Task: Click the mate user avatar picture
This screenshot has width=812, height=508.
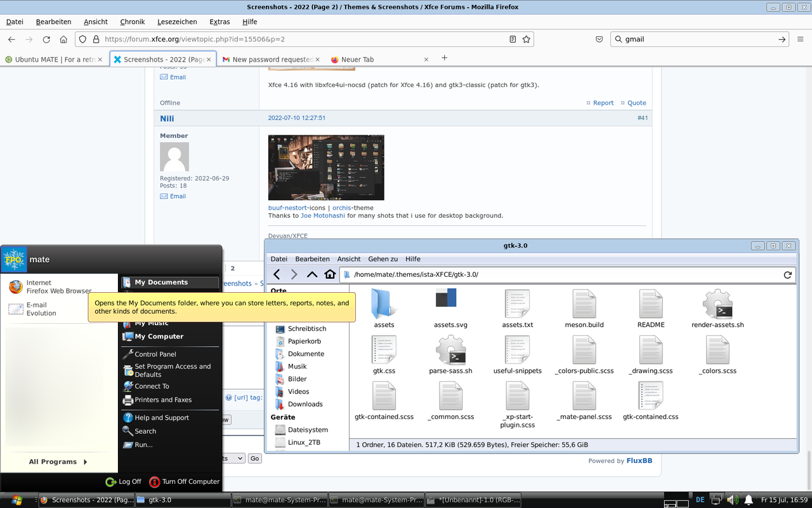Action: click(x=14, y=260)
